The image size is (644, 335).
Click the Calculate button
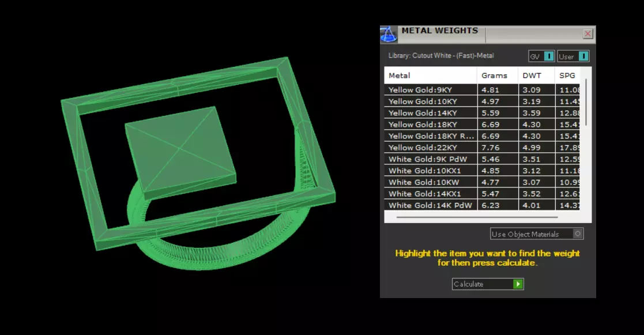click(x=488, y=284)
